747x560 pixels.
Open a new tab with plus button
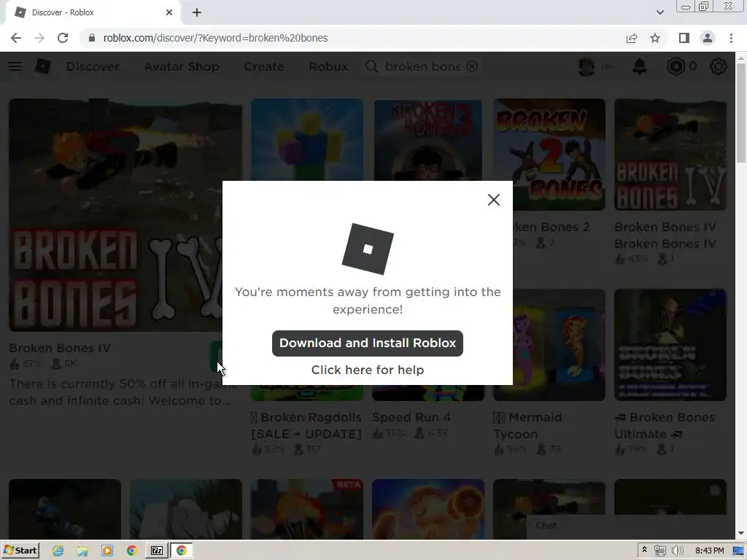point(197,12)
